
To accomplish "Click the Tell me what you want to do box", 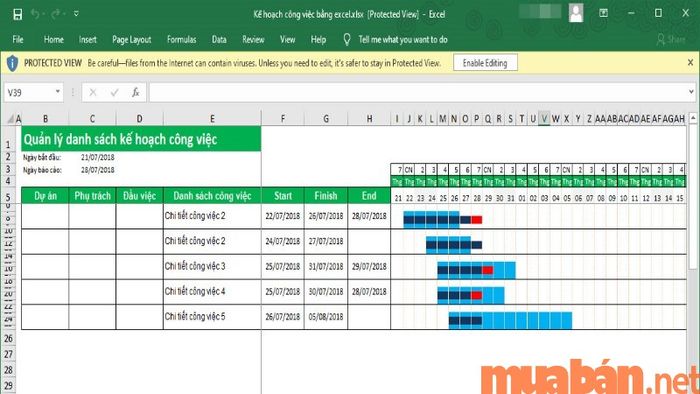I will (x=403, y=40).
